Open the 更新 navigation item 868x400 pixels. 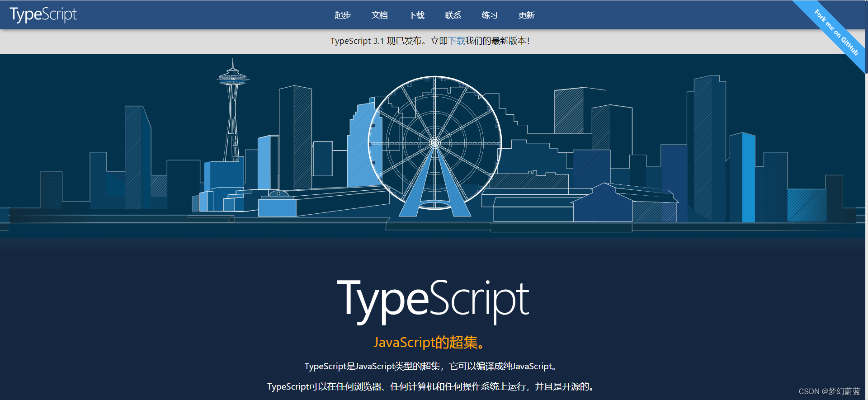pyautogui.click(x=527, y=15)
